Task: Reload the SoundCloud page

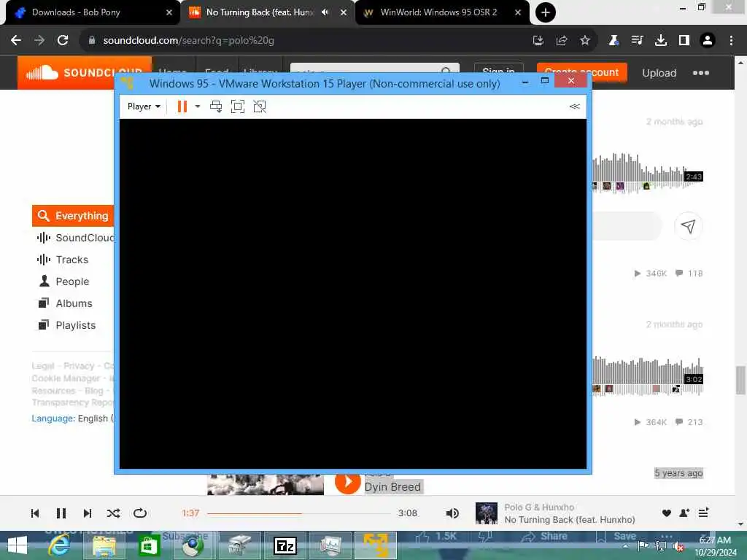Action: click(63, 41)
